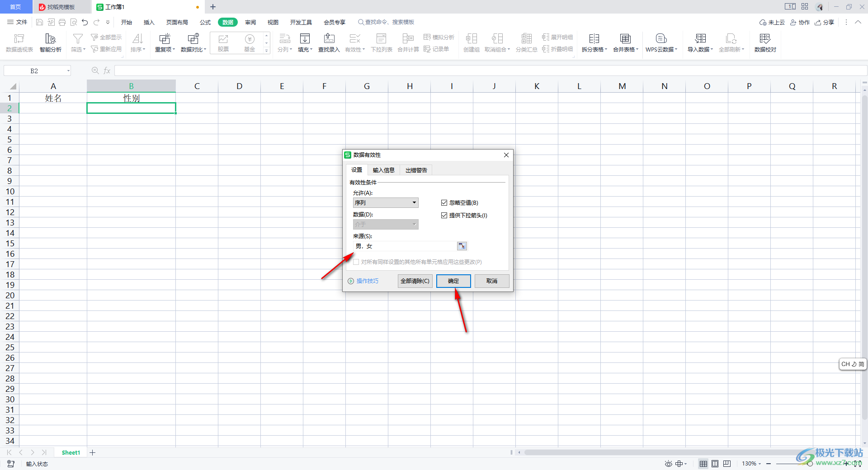
Task: Click the zoom slider in status bar
Action: pyautogui.click(x=810, y=464)
